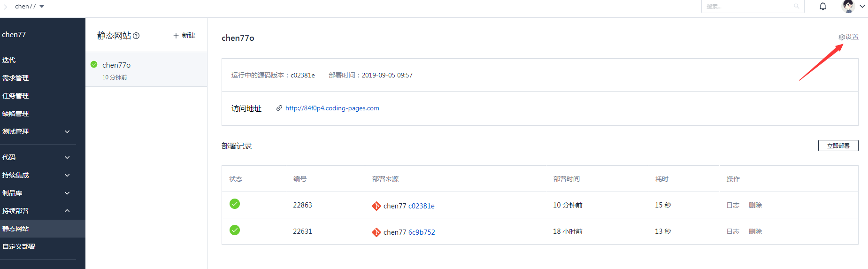Click 运行中的源码版本 c02381e text
868x269 pixels.
coord(273,75)
